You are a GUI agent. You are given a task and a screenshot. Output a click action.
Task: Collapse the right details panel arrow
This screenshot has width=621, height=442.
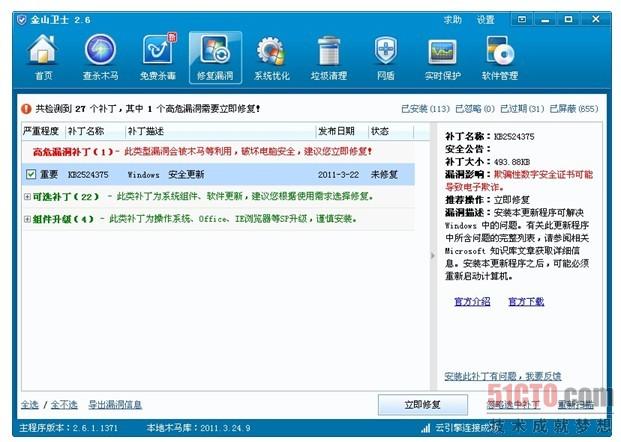click(x=433, y=256)
